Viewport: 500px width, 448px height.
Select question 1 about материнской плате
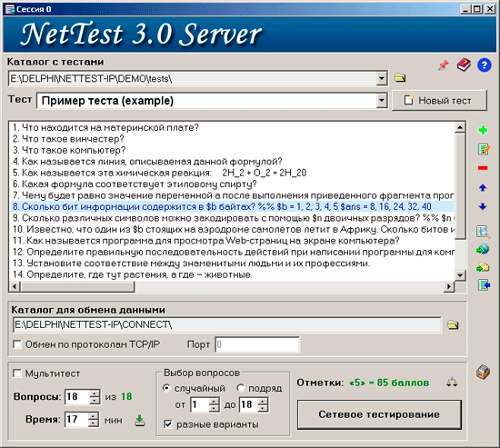coord(232,127)
